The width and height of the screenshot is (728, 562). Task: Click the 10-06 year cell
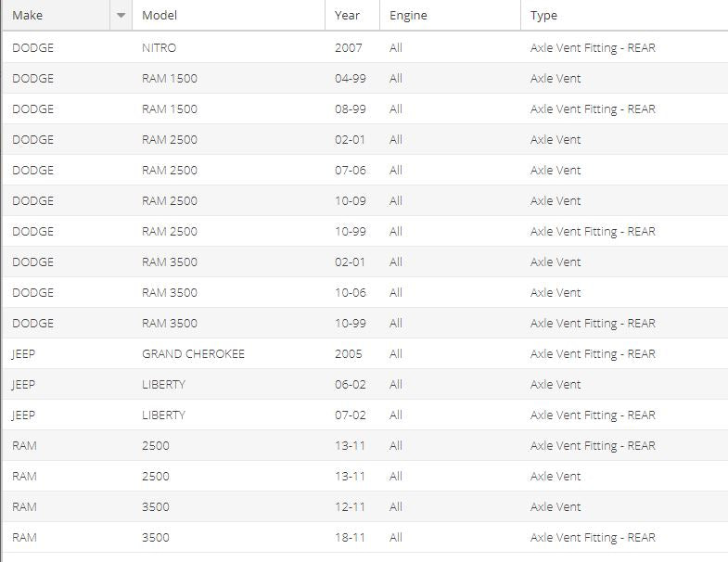click(350, 293)
